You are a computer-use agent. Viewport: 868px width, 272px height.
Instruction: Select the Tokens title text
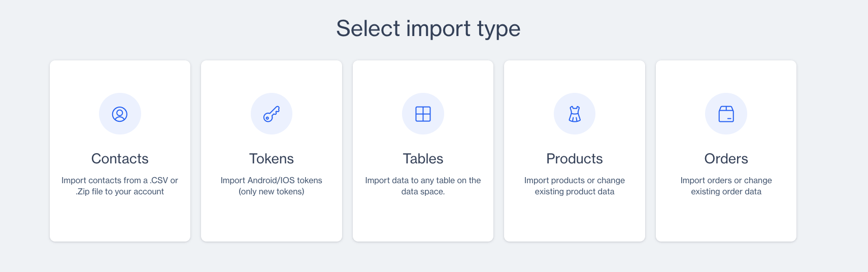[x=272, y=159]
